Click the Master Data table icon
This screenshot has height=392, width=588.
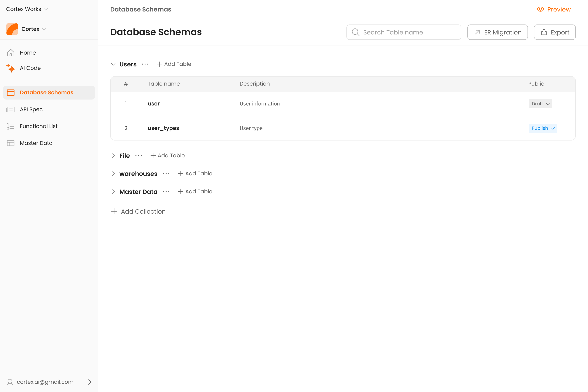(x=11, y=143)
